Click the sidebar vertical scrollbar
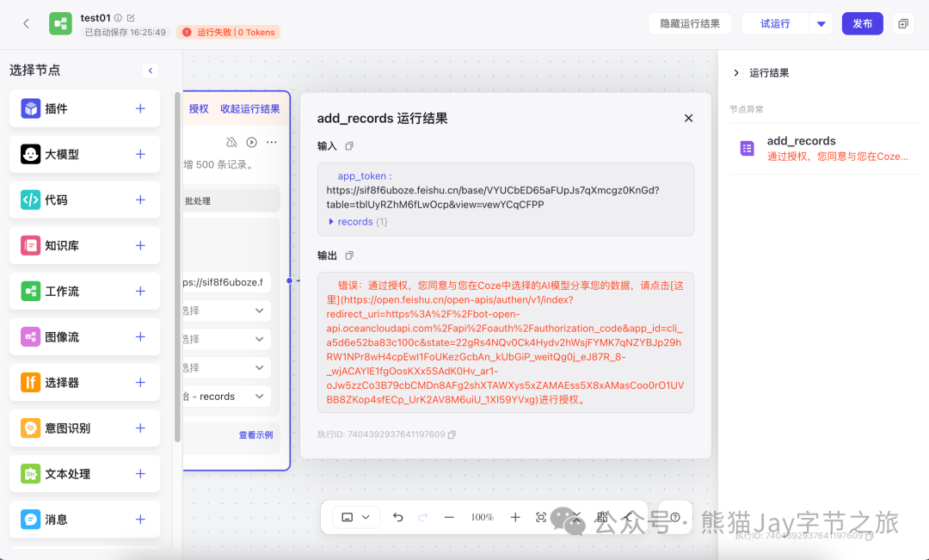Image resolution: width=929 pixels, height=560 pixels. click(x=177, y=267)
